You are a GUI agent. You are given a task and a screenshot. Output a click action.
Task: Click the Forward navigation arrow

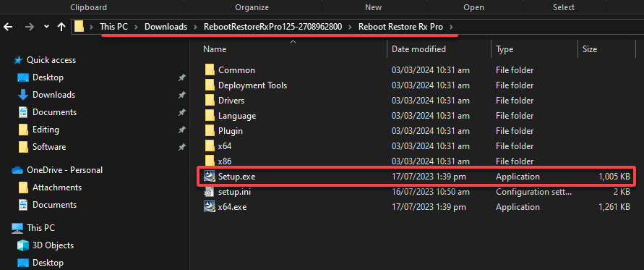tap(30, 28)
